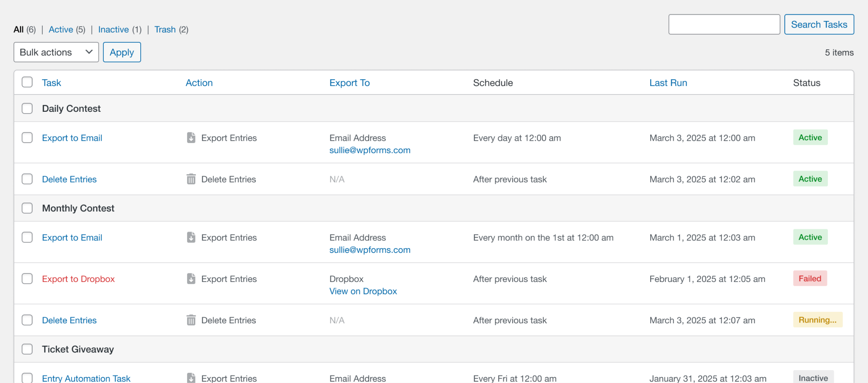868x383 pixels.
Task: Switch to the Active tasks filter
Action: point(61,29)
